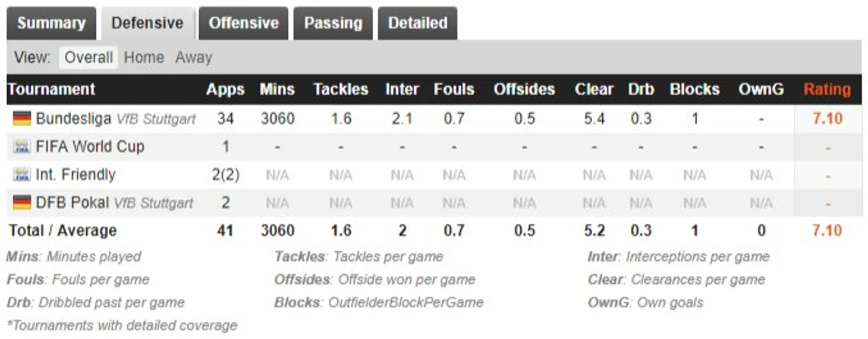Sort table by Rating column header

click(x=827, y=90)
